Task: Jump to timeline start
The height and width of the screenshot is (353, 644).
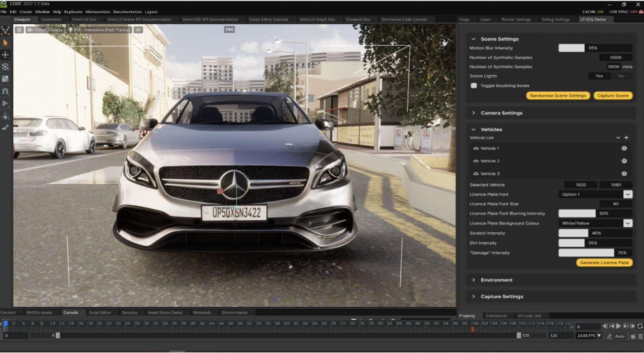Action: [612, 326]
